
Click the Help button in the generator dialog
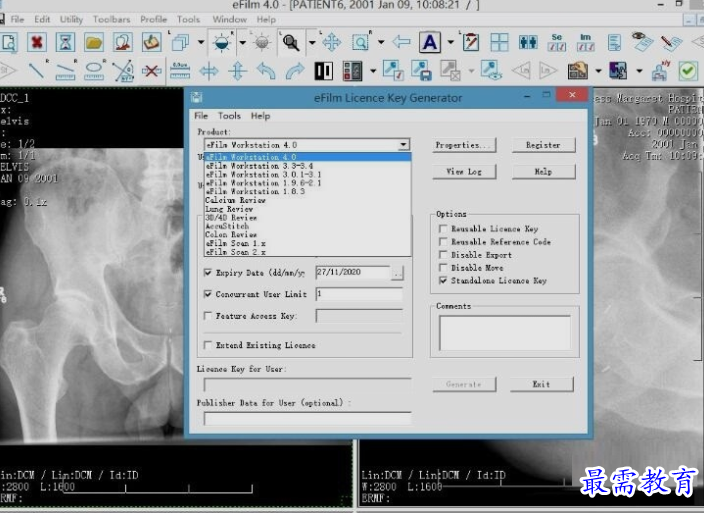[543, 171]
